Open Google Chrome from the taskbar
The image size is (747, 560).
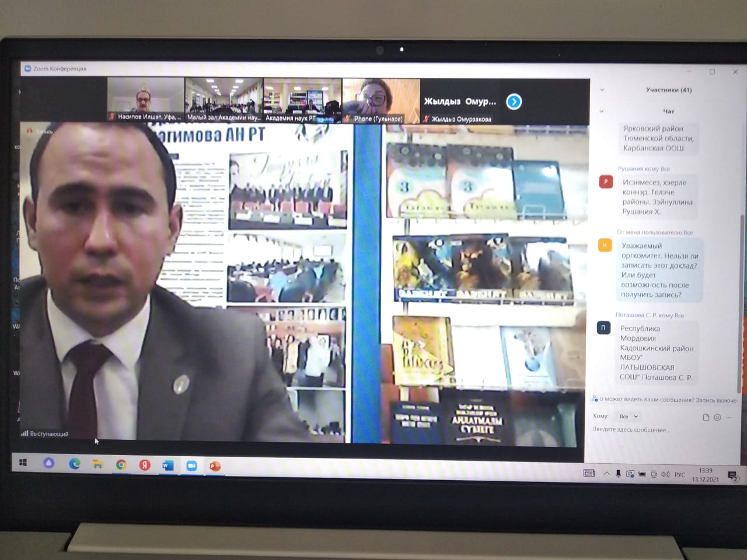(121, 465)
